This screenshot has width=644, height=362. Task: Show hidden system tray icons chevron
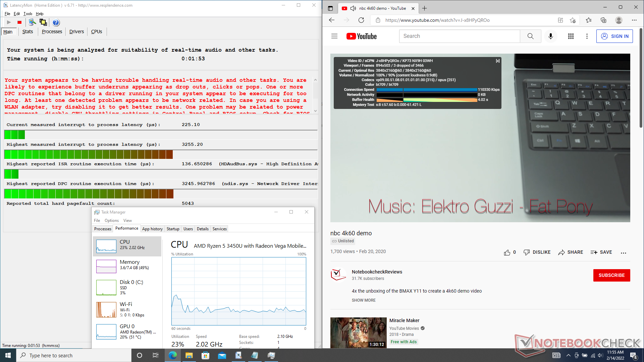click(x=568, y=355)
